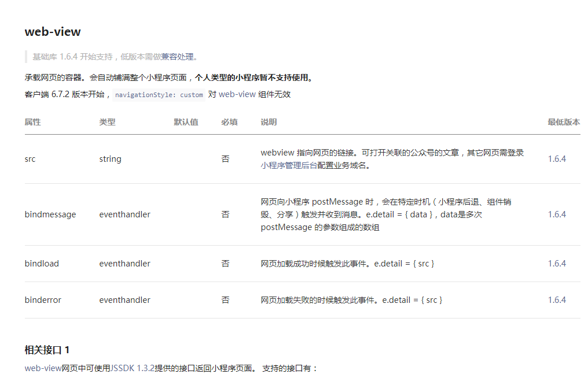Click the 1.6.4 version link in the src row

click(557, 159)
